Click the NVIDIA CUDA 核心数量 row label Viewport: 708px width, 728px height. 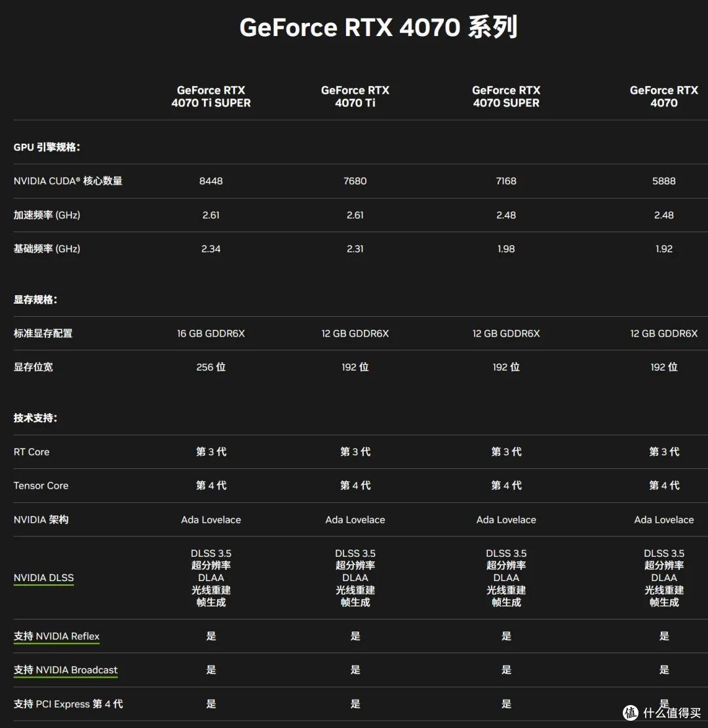[x=68, y=181]
